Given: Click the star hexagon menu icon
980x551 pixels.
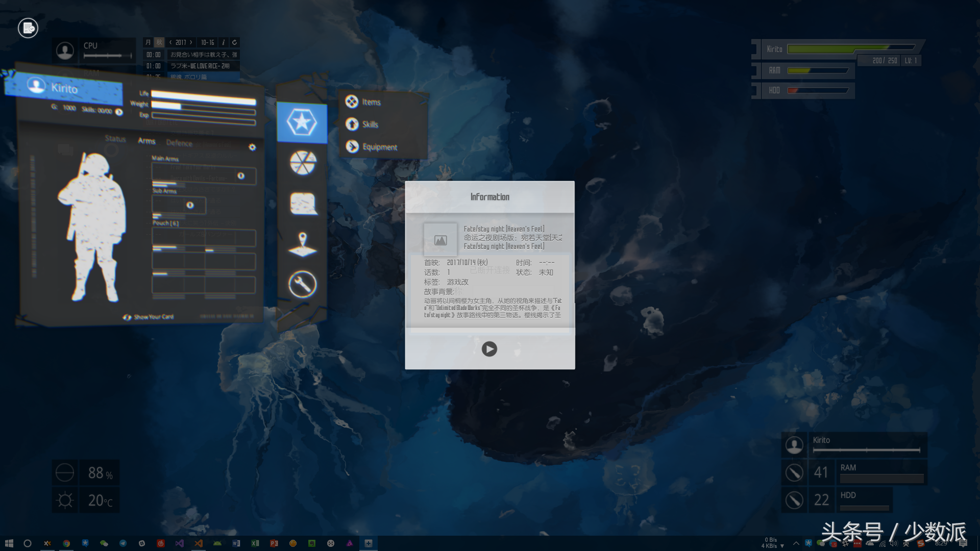Looking at the screenshot, I should 302,122.
